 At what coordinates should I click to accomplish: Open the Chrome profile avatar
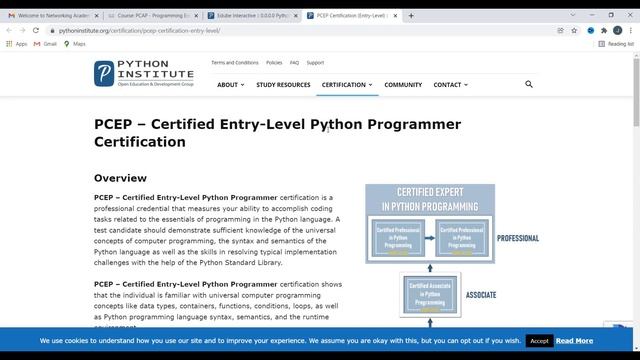click(618, 31)
